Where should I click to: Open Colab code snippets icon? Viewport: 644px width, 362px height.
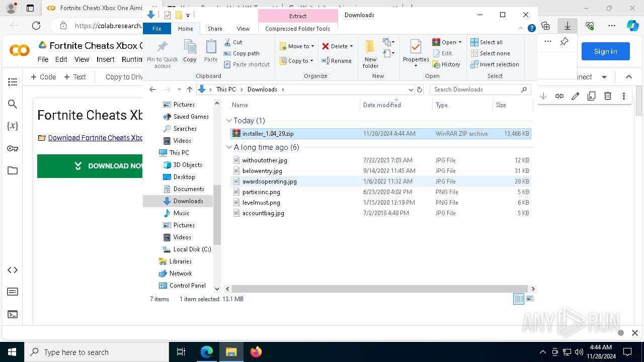click(x=13, y=270)
